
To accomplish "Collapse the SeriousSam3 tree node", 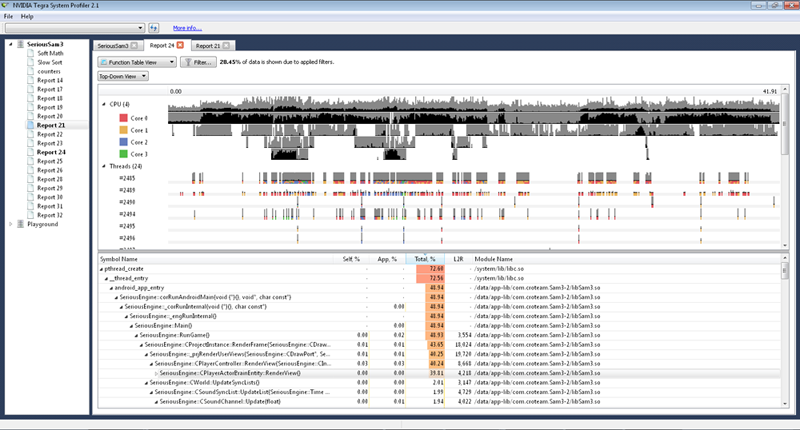I will 11,44.
